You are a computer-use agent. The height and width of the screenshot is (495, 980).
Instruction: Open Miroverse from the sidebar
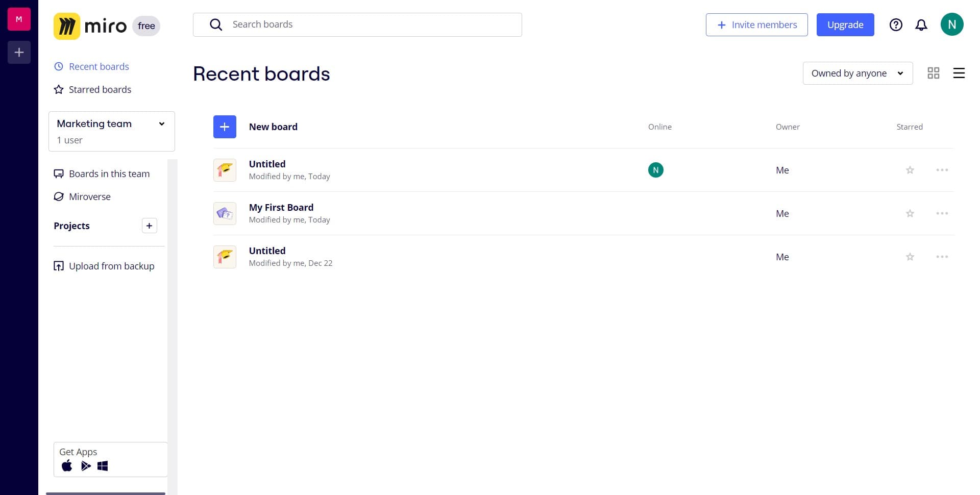pos(89,196)
